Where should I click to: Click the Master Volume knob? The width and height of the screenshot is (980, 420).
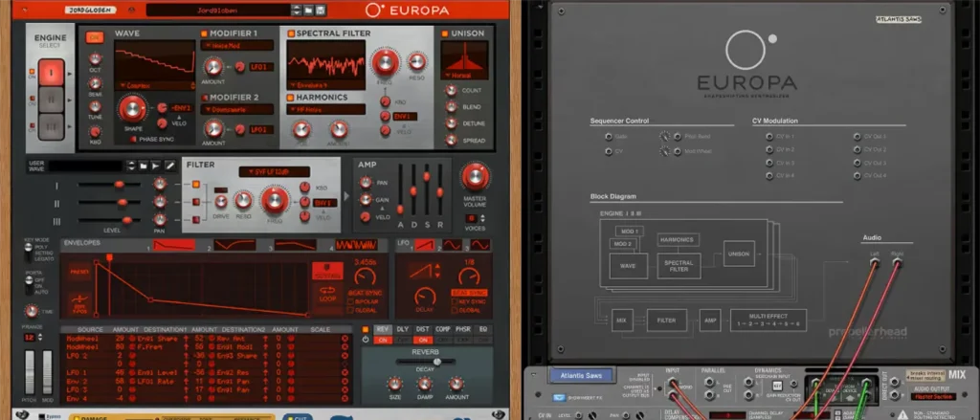[x=475, y=177]
